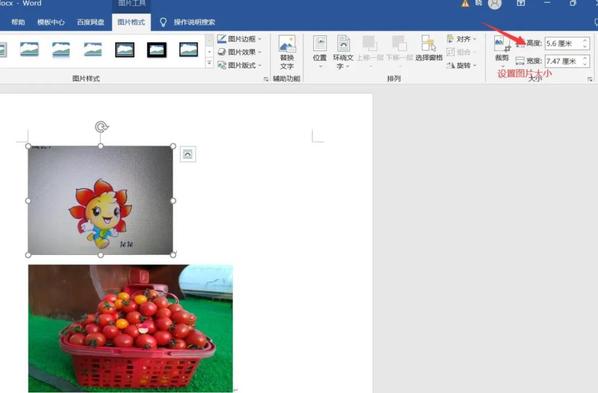
Task: Expand the Picture Layout (图片版式) dropdown
Action: point(240,65)
